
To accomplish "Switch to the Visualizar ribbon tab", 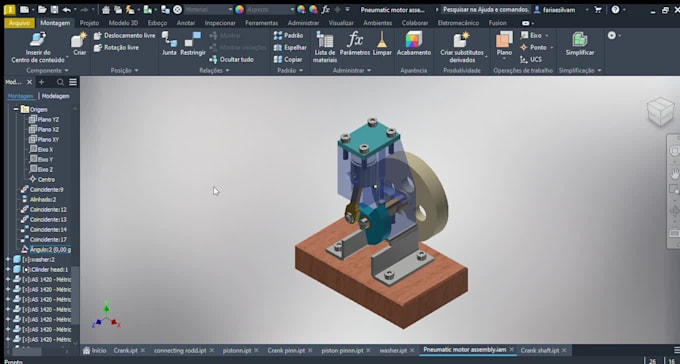I will [x=341, y=23].
